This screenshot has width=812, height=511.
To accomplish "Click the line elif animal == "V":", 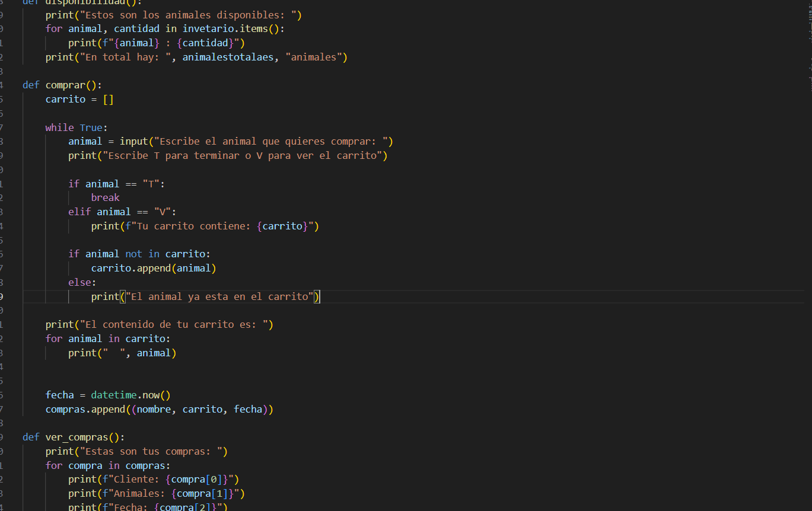I will 123,212.
